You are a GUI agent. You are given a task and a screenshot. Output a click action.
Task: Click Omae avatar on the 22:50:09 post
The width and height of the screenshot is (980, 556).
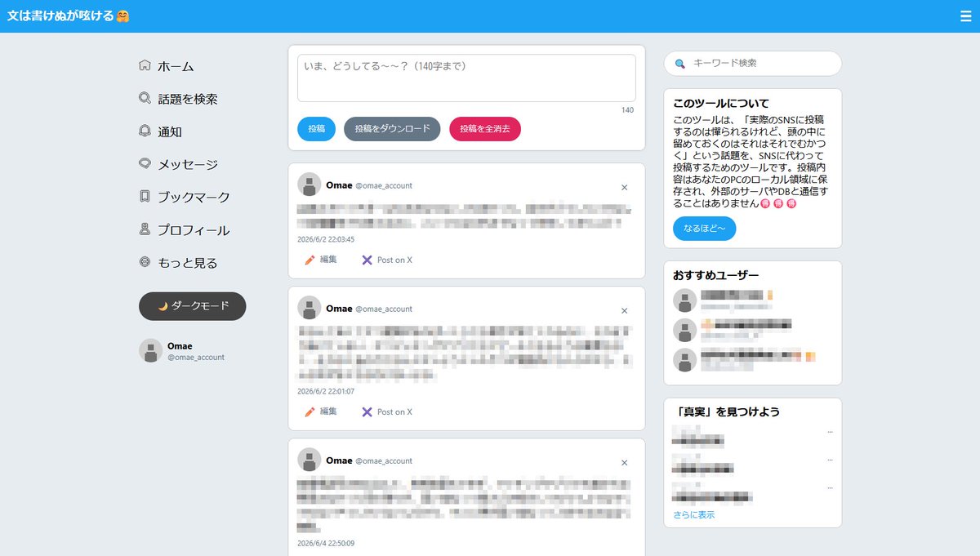click(x=309, y=460)
